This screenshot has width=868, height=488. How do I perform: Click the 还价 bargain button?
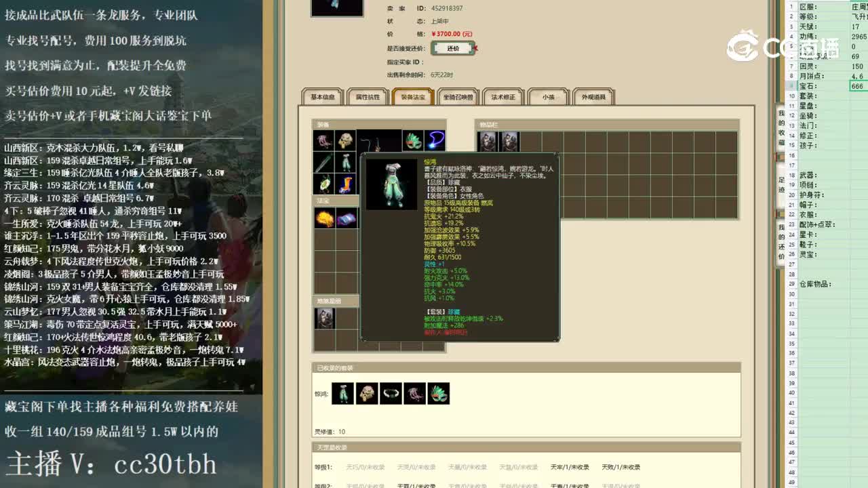point(453,48)
